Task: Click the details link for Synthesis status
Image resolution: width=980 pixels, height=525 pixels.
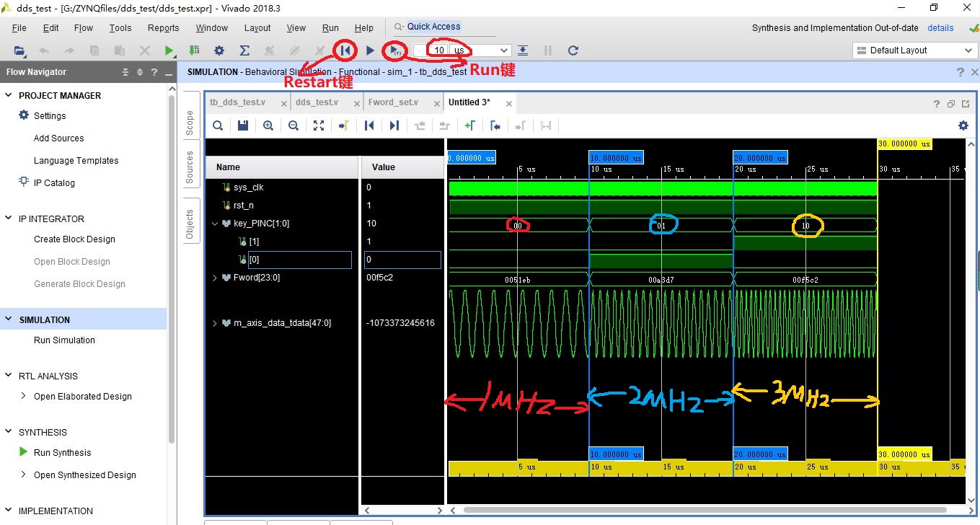Action: pos(940,27)
